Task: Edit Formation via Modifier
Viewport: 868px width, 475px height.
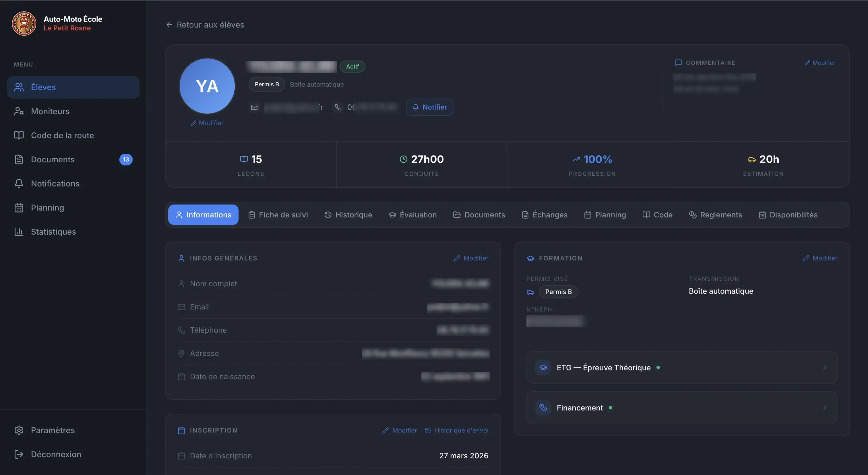Action: pyautogui.click(x=820, y=258)
